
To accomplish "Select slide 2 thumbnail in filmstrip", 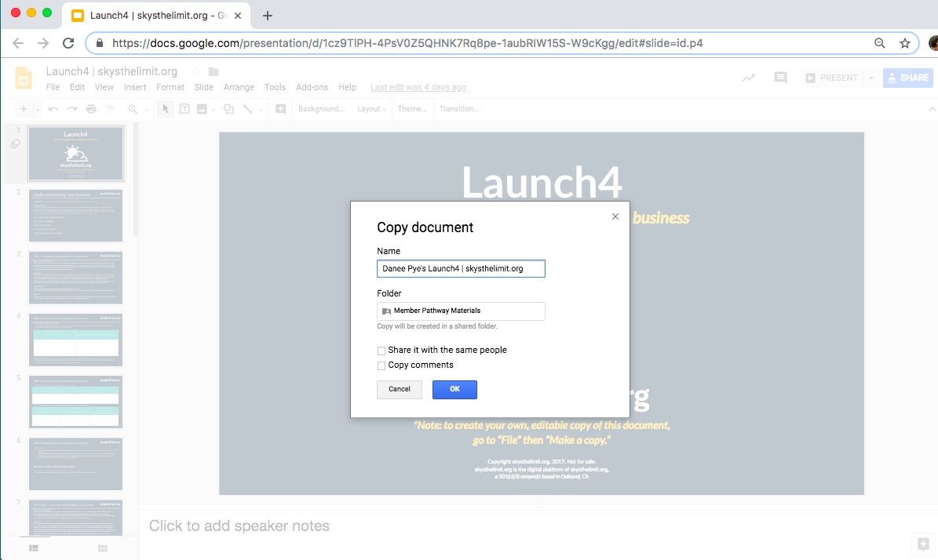I will (75, 216).
